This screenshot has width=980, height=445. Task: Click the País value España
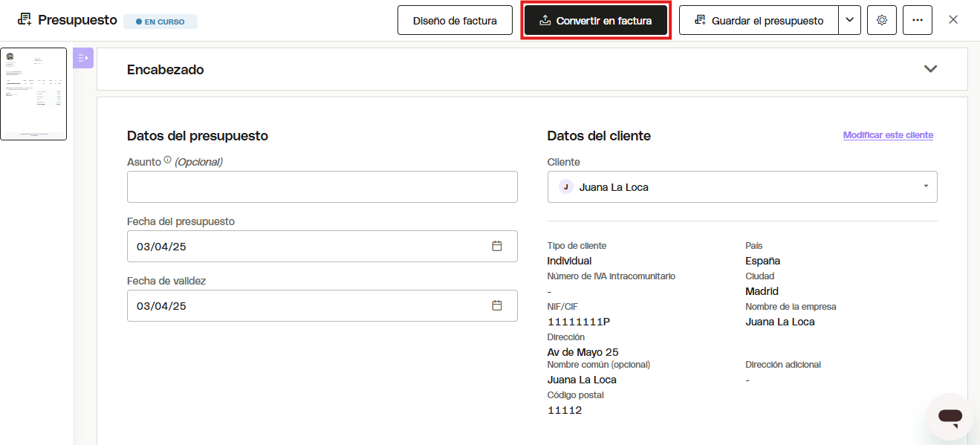(763, 261)
